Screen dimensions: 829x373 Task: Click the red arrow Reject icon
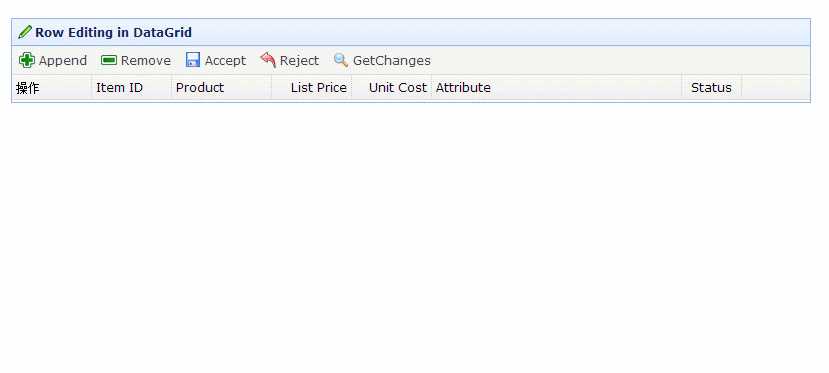[x=268, y=60]
